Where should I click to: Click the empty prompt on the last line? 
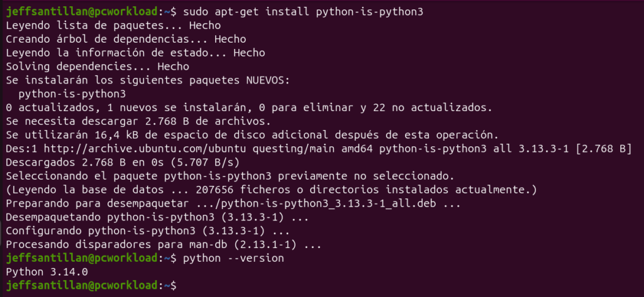[91, 285]
